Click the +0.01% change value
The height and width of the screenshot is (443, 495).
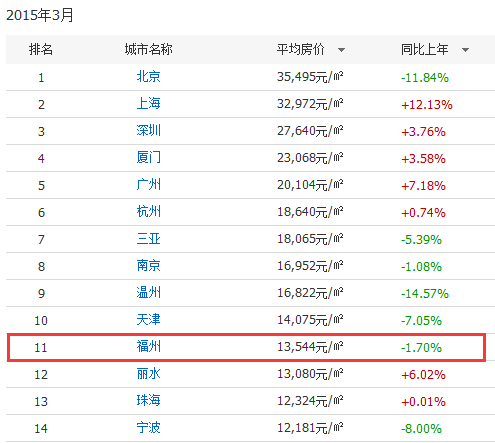click(423, 402)
